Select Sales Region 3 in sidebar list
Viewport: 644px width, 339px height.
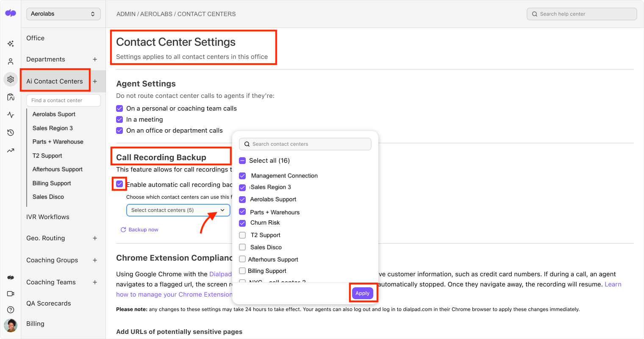[53, 128]
